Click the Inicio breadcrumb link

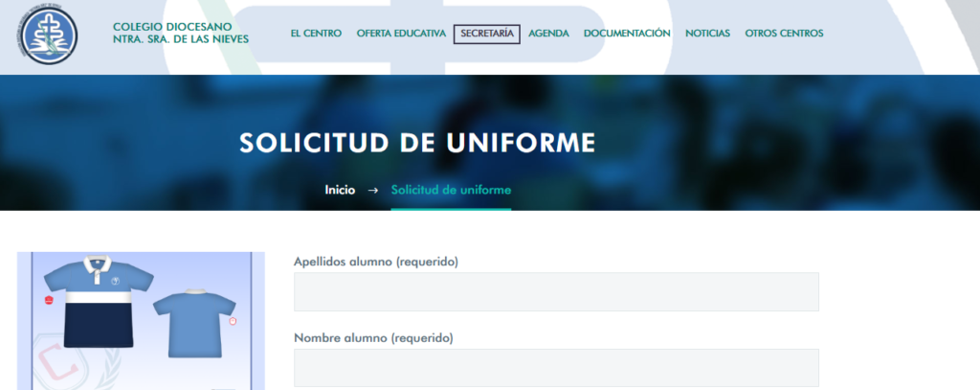340,190
